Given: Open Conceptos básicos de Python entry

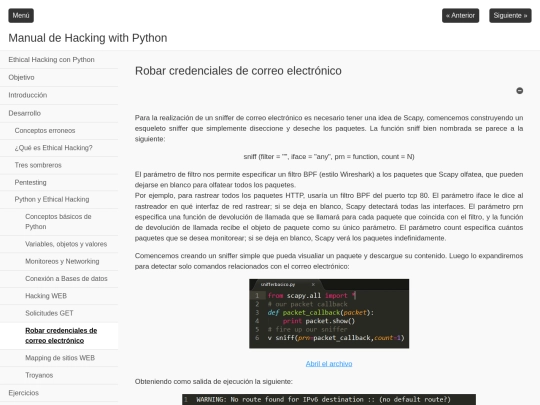Looking at the screenshot, I should click(59, 222).
